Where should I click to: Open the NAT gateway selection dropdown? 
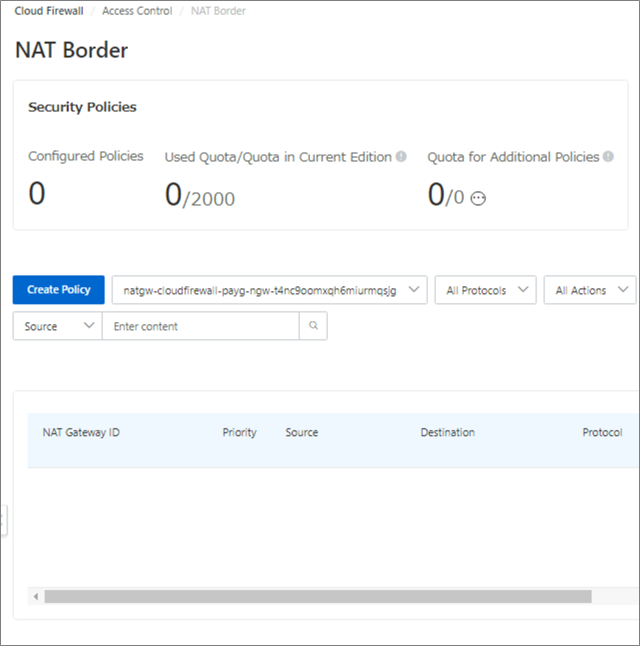tap(270, 290)
